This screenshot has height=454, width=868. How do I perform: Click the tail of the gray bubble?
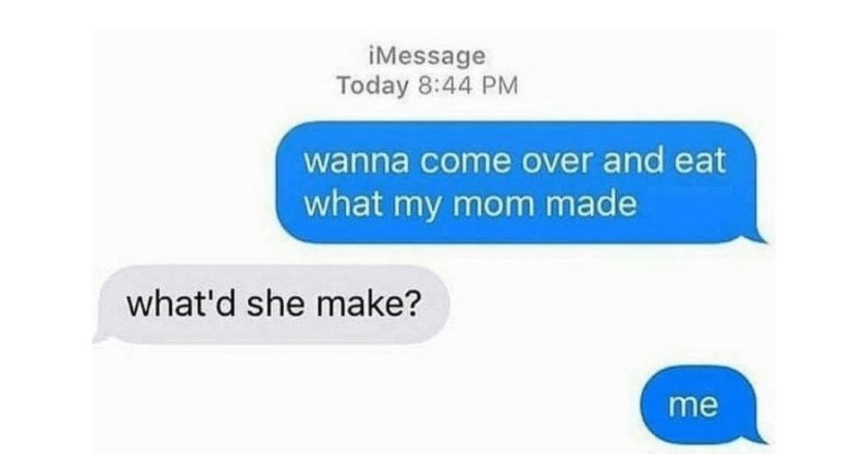[102, 335]
